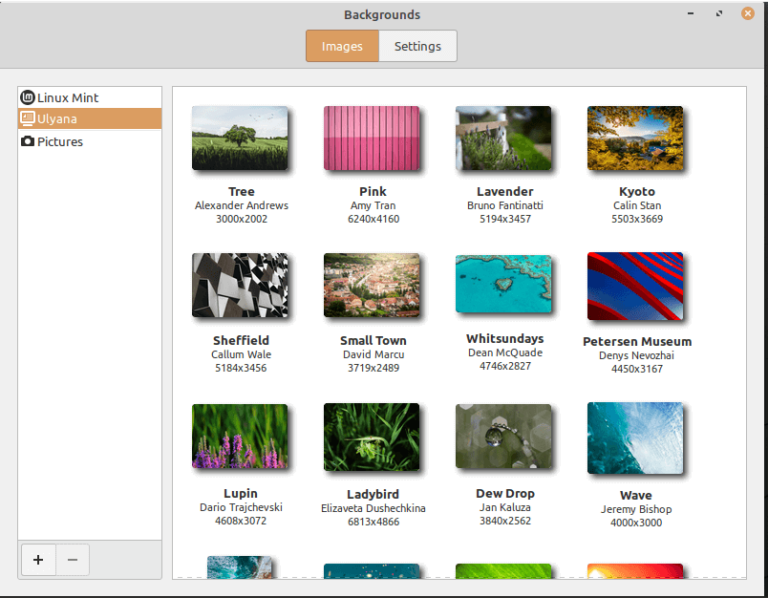Click the author name Jan Kaluza

click(x=505, y=507)
